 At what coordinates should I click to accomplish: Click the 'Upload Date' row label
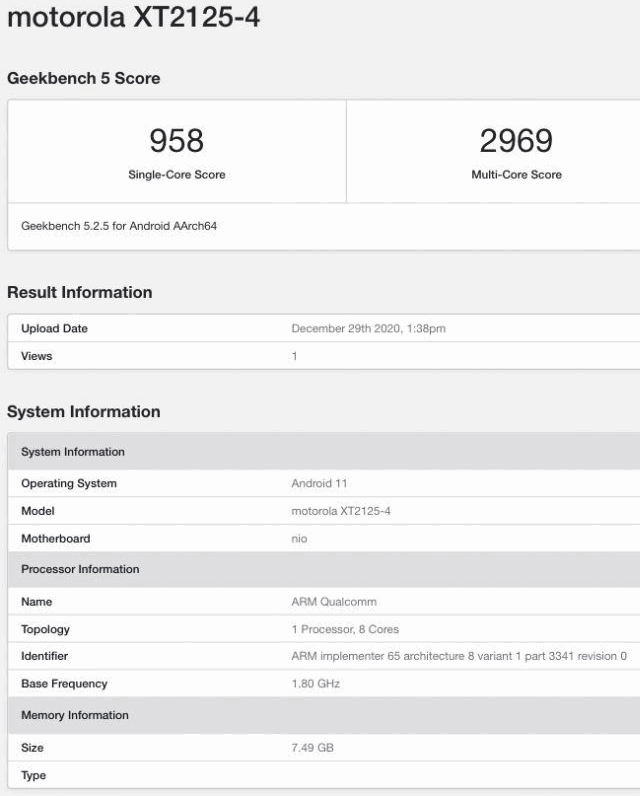[x=54, y=328]
